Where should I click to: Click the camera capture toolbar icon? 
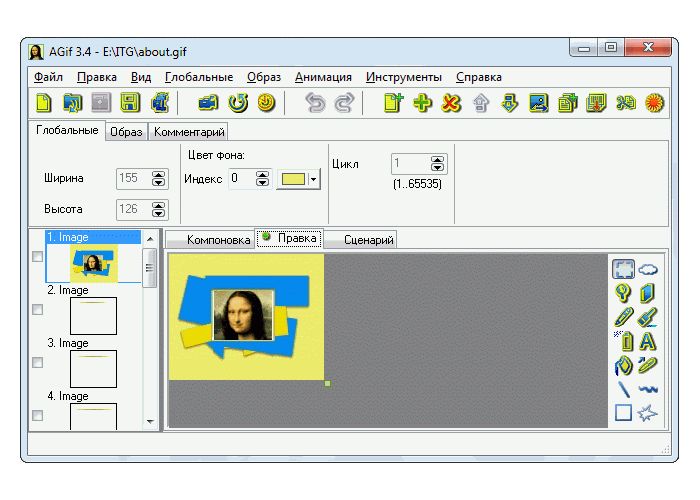(x=208, y=103)
